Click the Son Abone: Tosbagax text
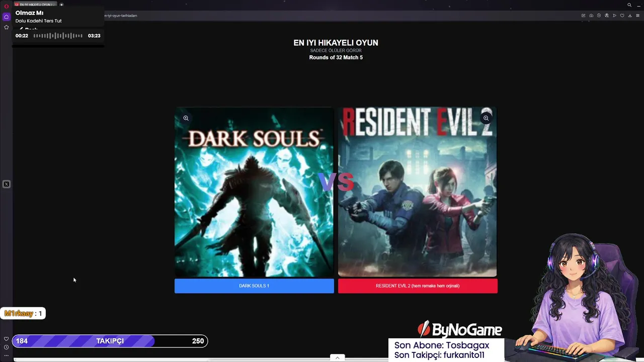The height and width of the screenshot is (362, 644). coord(442,345)
